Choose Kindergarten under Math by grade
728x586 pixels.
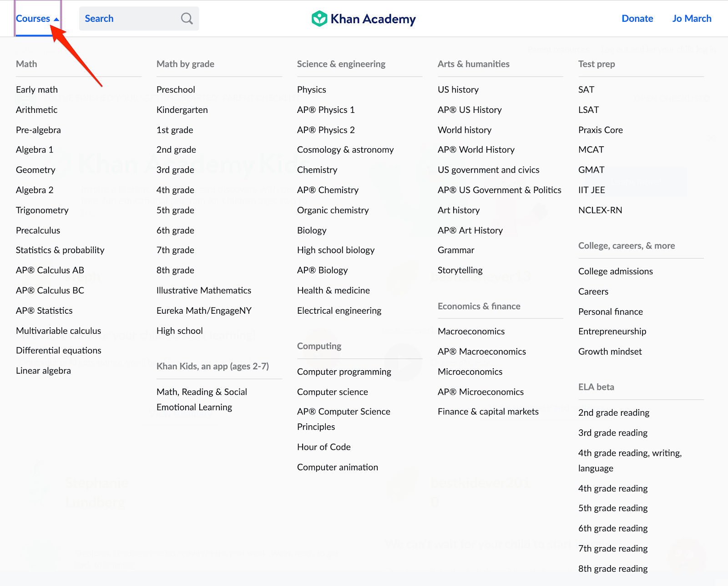click(x=182, y=110)
